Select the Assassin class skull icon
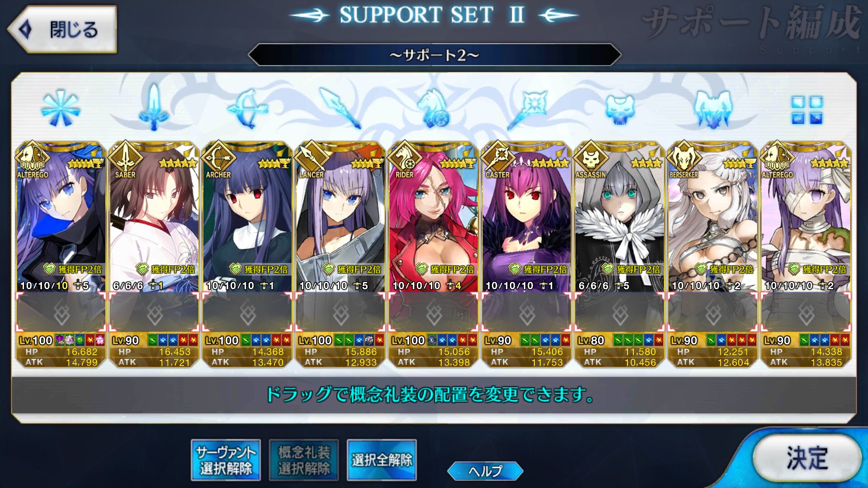The width and height of the screenshot is (868, 488). click(x=620, y=108)
